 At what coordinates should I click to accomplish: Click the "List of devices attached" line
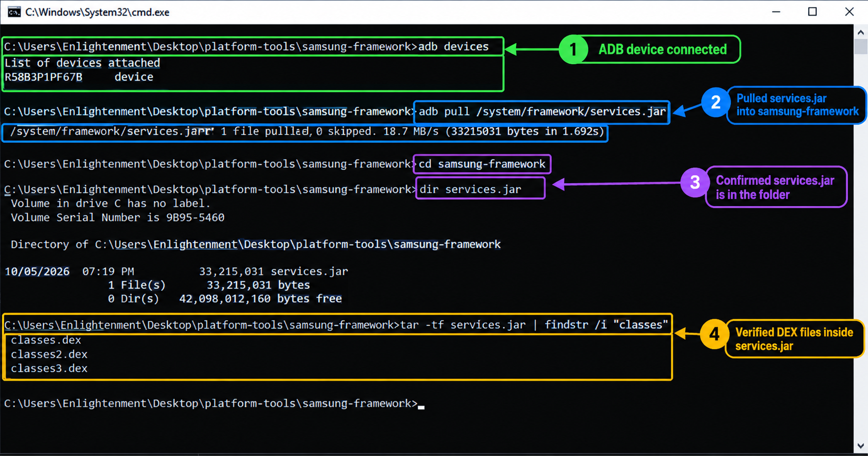coord(82,63)
